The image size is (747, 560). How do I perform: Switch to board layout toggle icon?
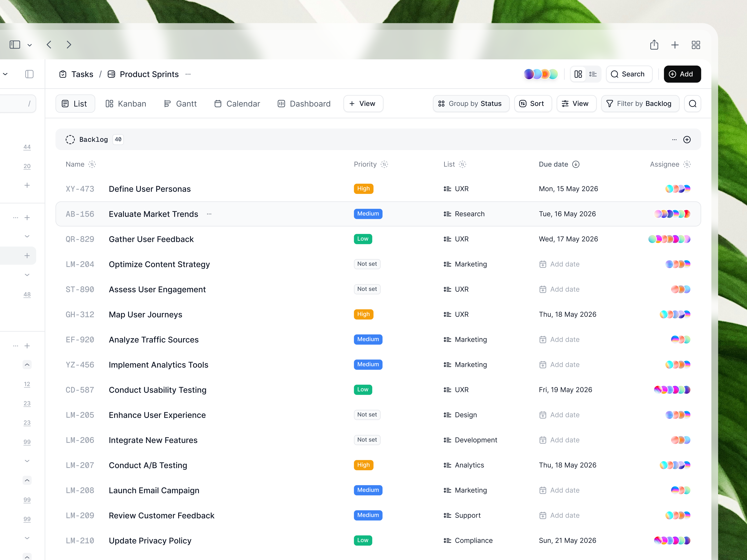pos(578,74)
